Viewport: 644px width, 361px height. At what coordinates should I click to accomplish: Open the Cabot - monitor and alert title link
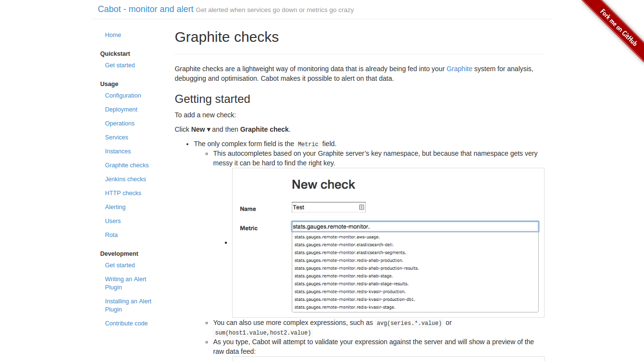[146, 9]
